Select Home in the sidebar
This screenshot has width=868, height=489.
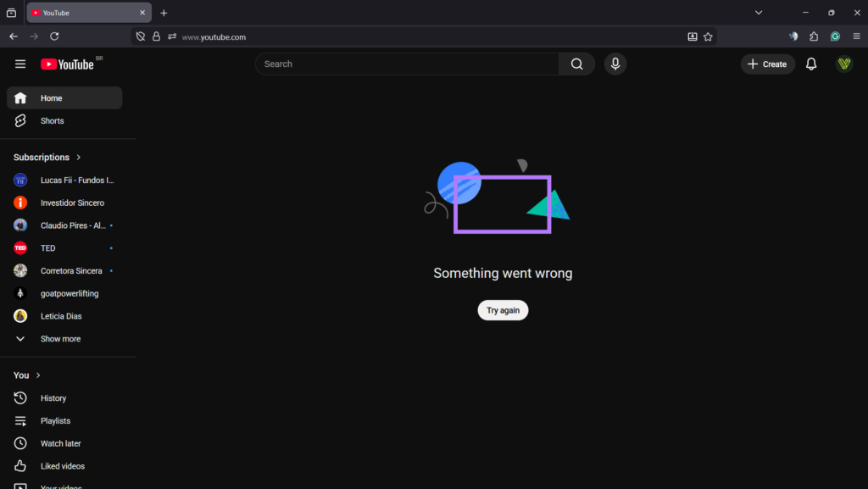point(49,97)
